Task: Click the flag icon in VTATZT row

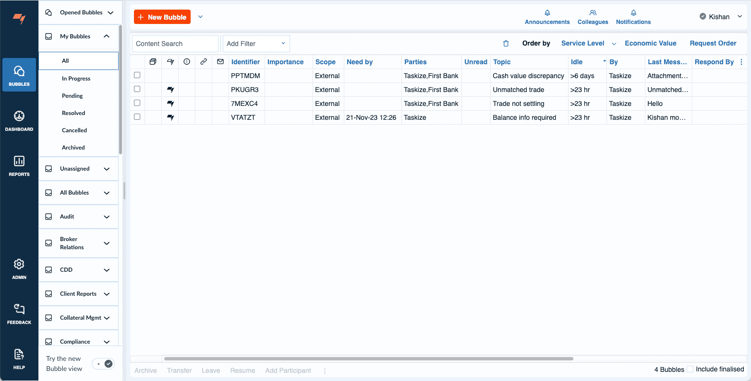Action: (x=170, y=117)
